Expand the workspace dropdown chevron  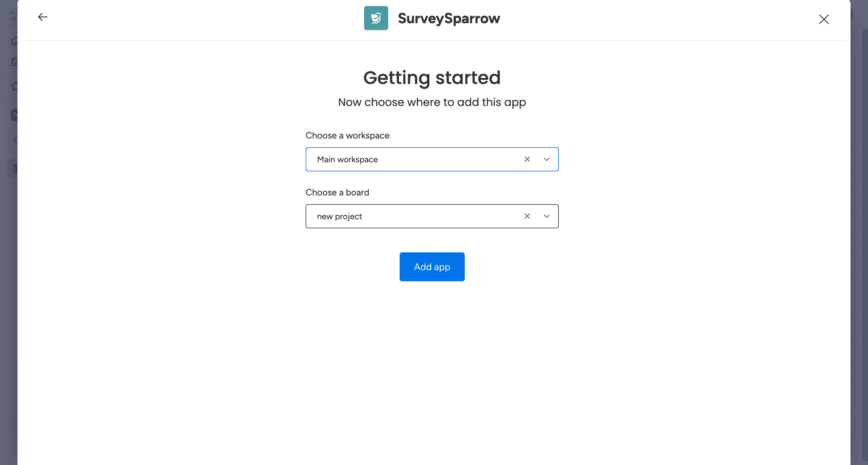pyautogui.click(x=546, y=159)
